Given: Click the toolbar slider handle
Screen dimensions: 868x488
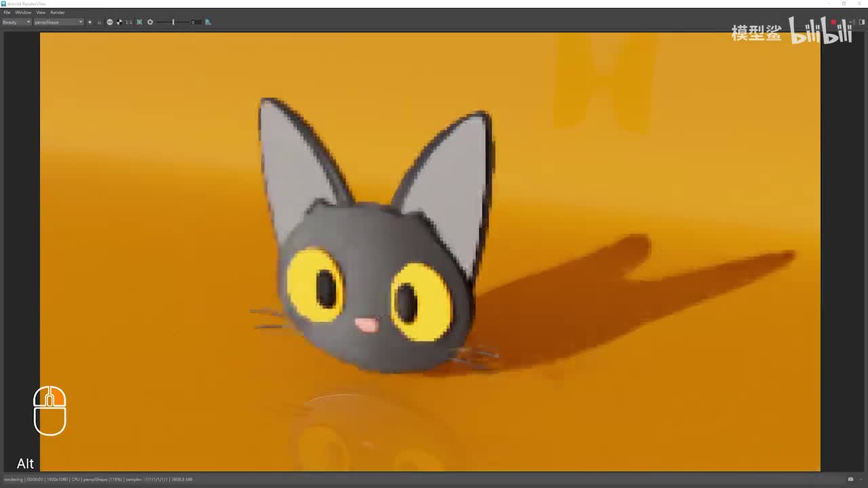Looking at the screenshot, I should pos(173,22).
